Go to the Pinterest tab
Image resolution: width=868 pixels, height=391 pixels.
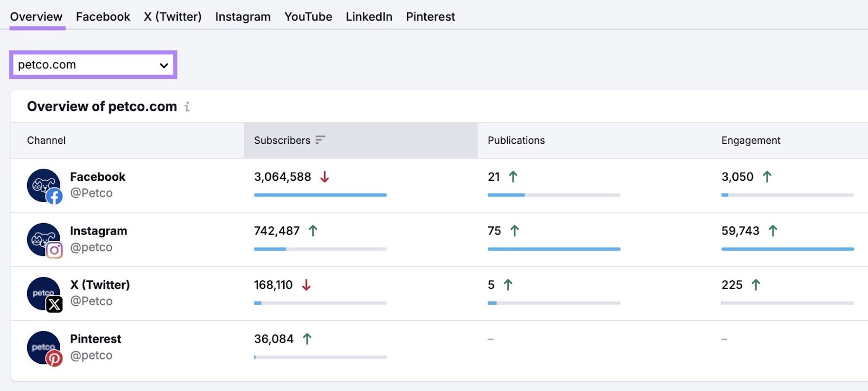pos(430,17)
